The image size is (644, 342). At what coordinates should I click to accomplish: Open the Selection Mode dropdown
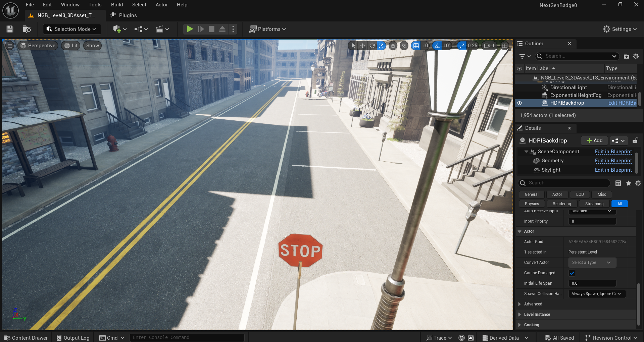pos(71,29)
